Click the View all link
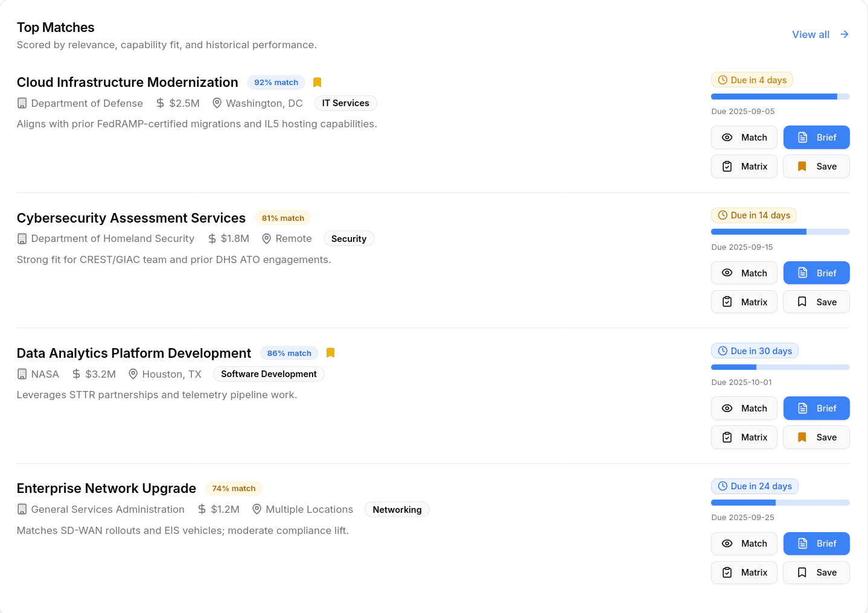The width and height of the screenshot is (868, 613). [x=811, y=34]
